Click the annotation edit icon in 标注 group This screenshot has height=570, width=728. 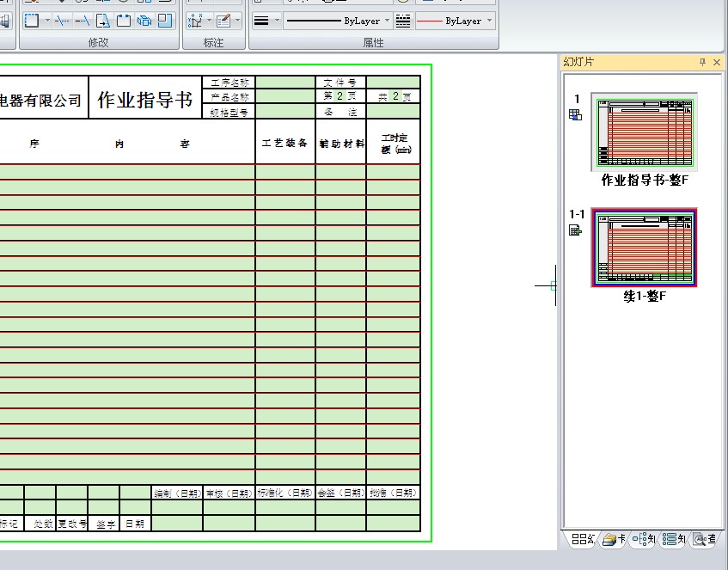click(223, 21)
